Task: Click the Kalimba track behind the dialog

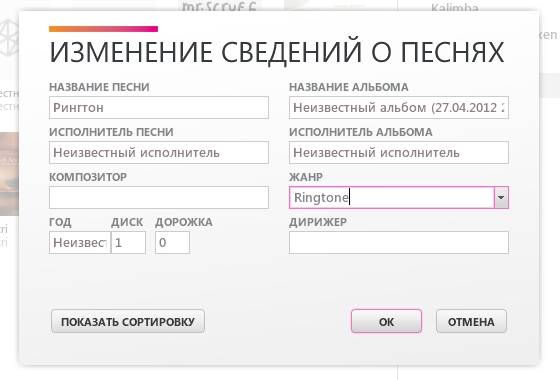Action: (x=455, y=7)
